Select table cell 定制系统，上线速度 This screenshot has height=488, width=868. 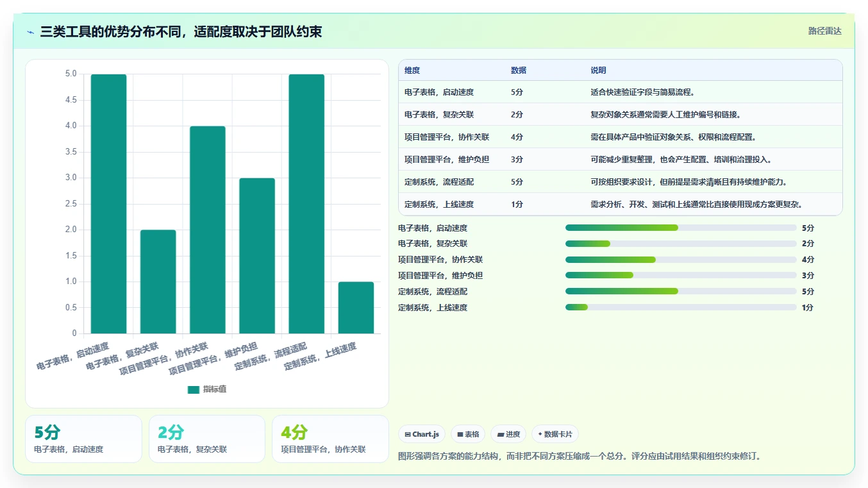(x=439, y=205)
